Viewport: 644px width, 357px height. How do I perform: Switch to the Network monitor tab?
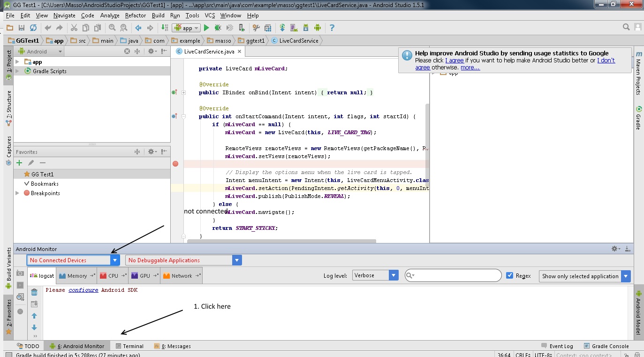point(182,276)
